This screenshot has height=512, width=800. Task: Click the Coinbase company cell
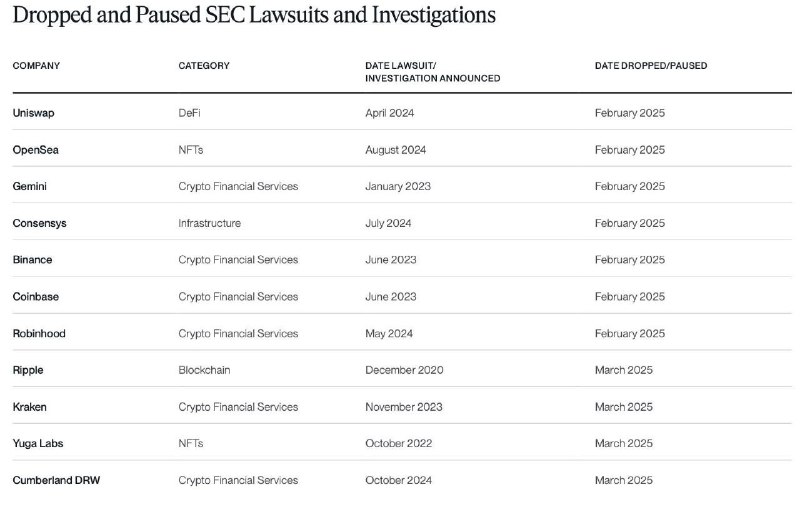(x=36, y=297)
